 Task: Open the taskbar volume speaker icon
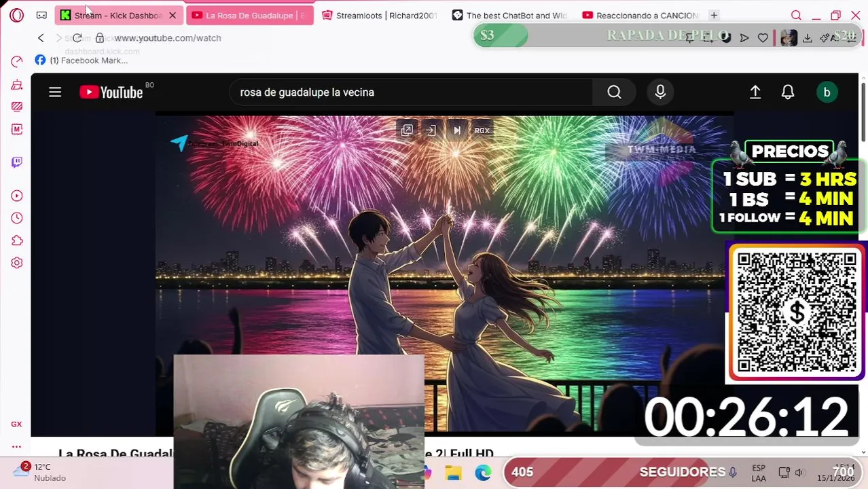point(799,473)
